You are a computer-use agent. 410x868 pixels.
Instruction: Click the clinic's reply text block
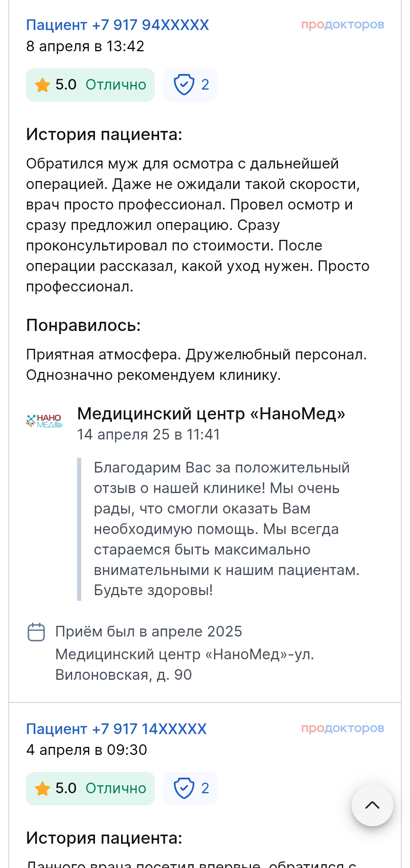pos(226,529)
